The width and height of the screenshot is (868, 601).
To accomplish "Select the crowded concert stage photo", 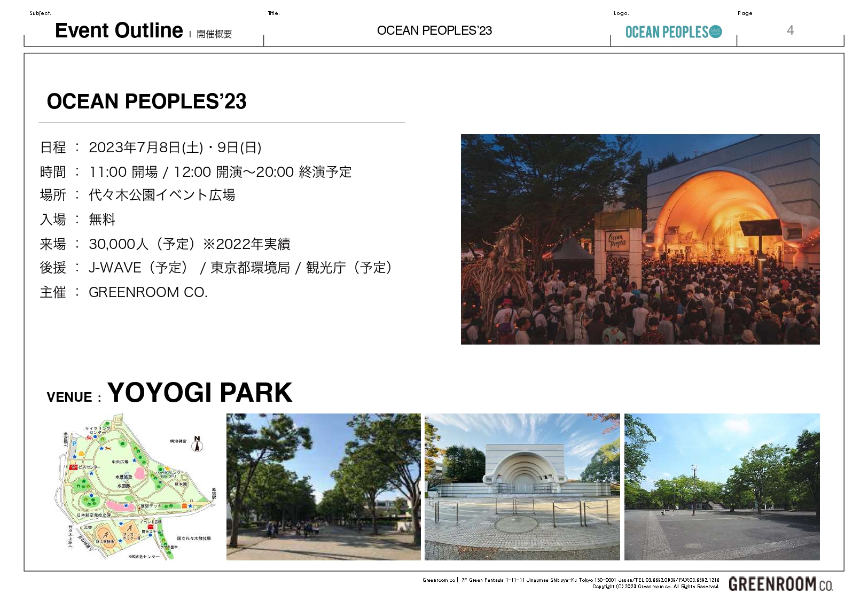I will click(640, 239).
